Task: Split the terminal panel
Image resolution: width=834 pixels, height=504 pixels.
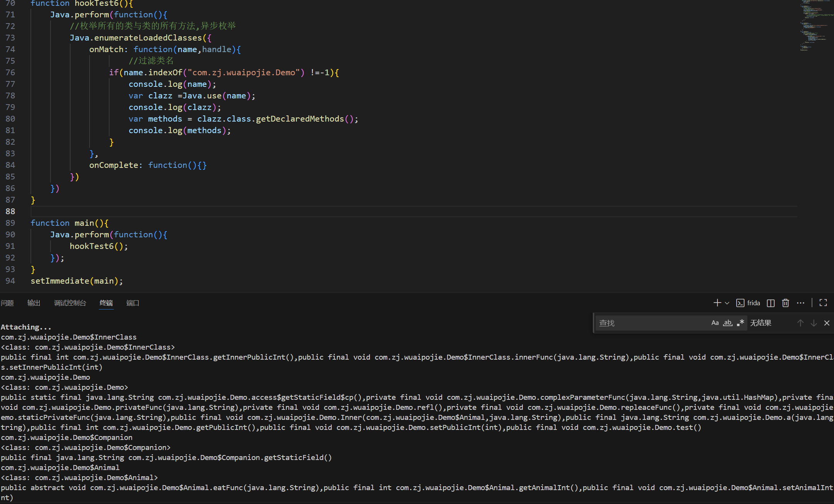Action: point(771,303)
